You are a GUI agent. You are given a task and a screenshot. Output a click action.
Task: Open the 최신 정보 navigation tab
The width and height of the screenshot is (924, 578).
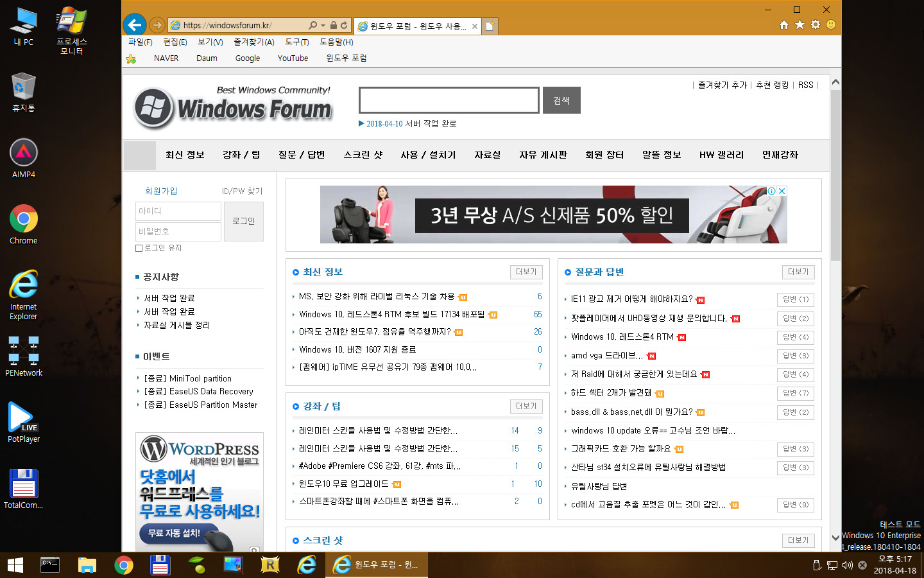[185, 155]
